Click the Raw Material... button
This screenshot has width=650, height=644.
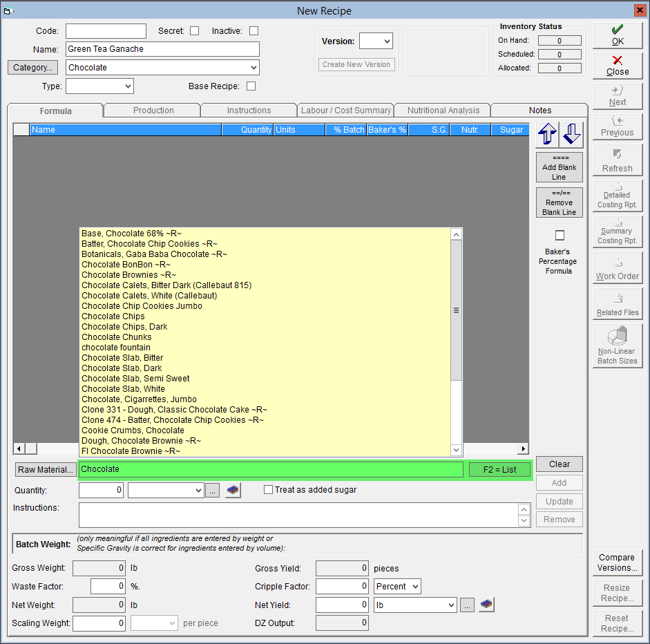pos(45,469)
